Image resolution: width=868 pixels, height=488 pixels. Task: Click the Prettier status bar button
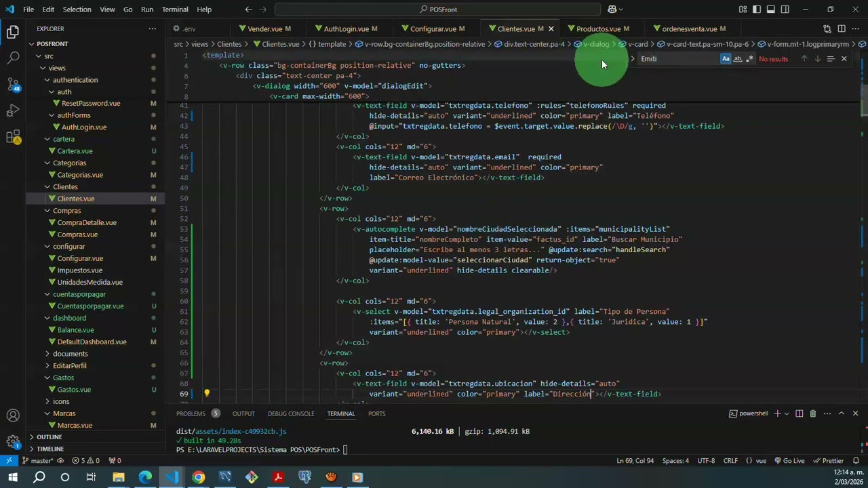tap(828, 461)
